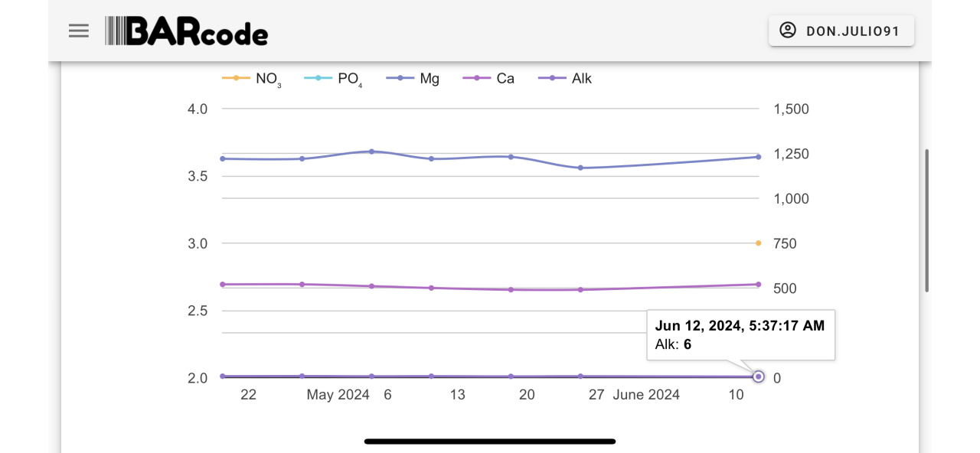This screenshot has width=980, height=453.
Task: Select the rightmost Mg data point
Action: click(x=758, y=157)
